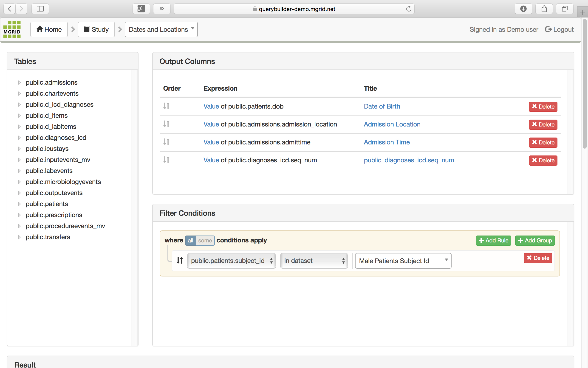Expand public.inputevents_mv table
This screenshot has width=588, height=368.
[x=20, y=160]
